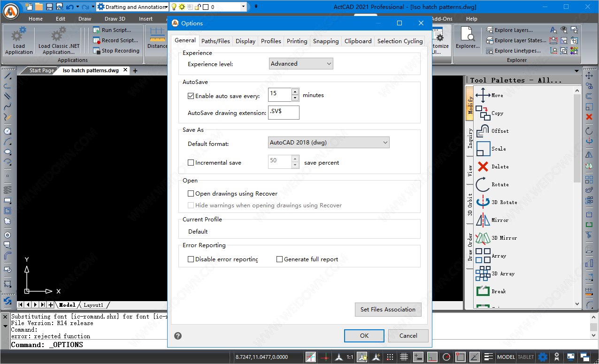Screen dimensions: 599x364
Task: Open Experience level Advanced dropdown
Action: (x=301, y=63)
